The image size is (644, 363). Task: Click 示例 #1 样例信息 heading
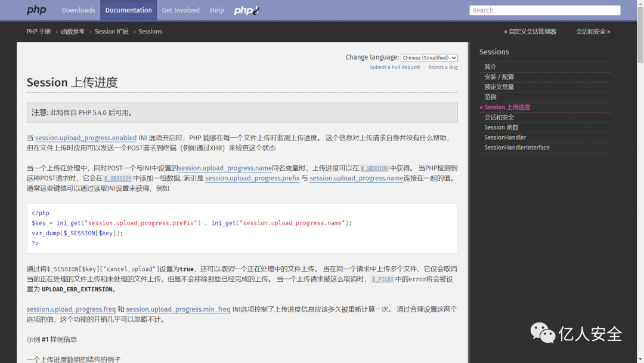(x=52, y=340)
